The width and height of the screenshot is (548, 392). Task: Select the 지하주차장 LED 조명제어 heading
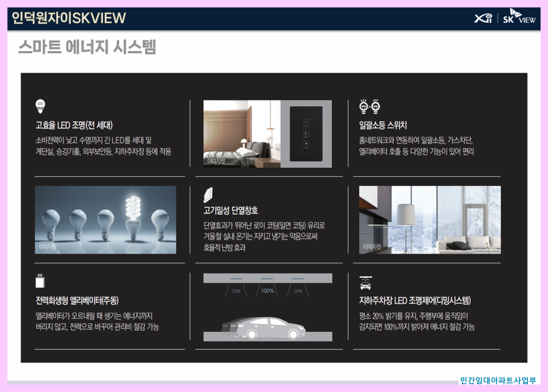(x=415, y=301)
